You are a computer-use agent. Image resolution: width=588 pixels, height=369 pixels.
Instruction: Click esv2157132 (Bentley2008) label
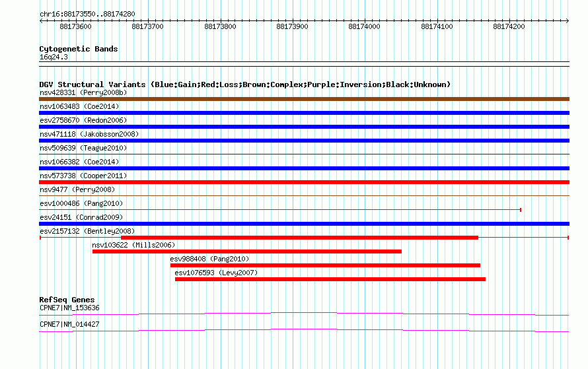tap(87, 231)
